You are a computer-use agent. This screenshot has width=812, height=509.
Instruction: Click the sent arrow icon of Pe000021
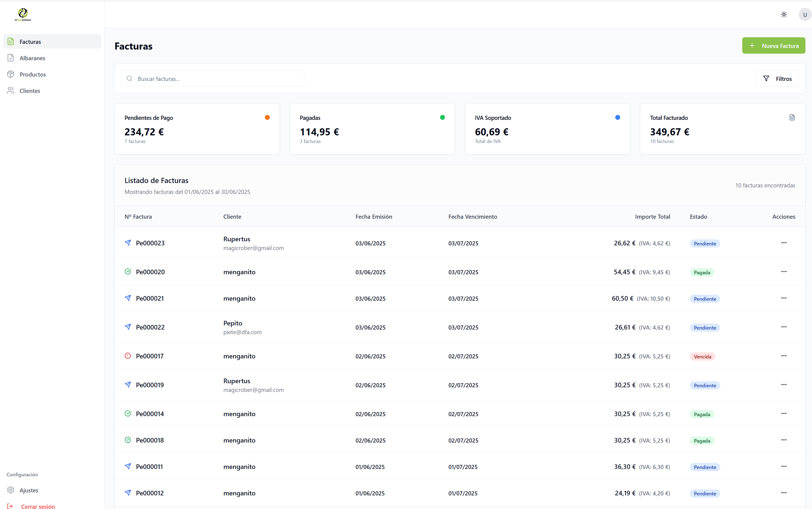(x=128, y=298)
